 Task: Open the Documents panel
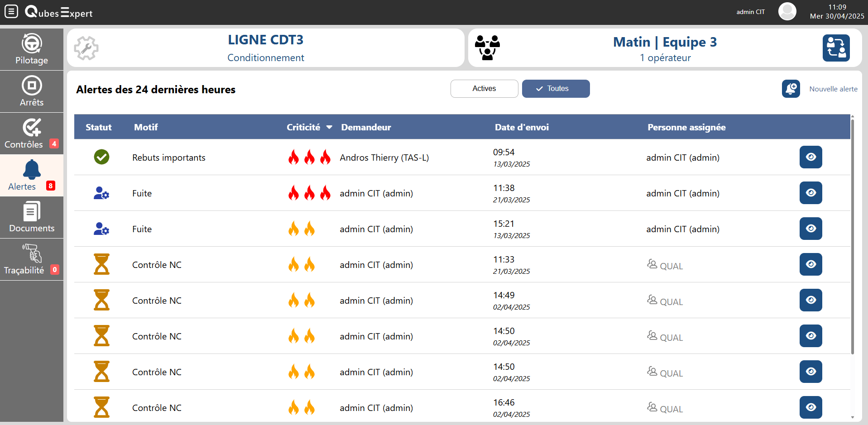(x=31, y=217)
